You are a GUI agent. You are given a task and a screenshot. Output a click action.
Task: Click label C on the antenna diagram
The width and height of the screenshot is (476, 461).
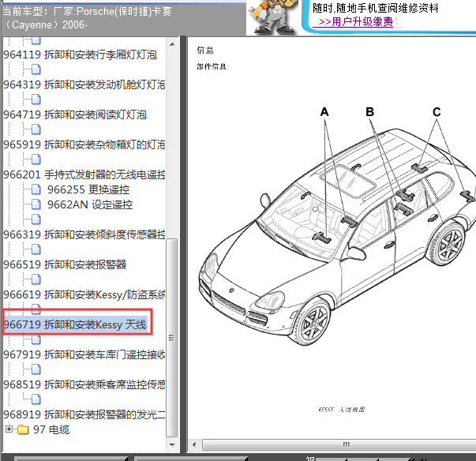tap(437, 112)
